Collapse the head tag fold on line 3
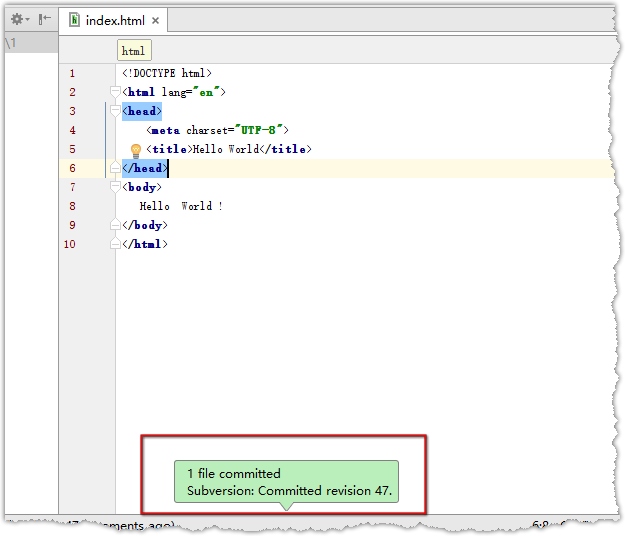The width and height of the screenshot is (625, 536). [115, 111]
